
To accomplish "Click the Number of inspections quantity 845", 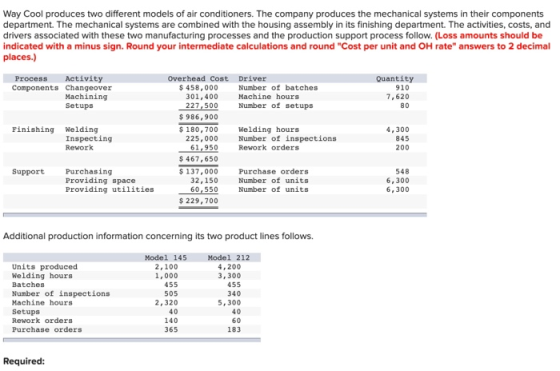I will [x=402, y=139].
